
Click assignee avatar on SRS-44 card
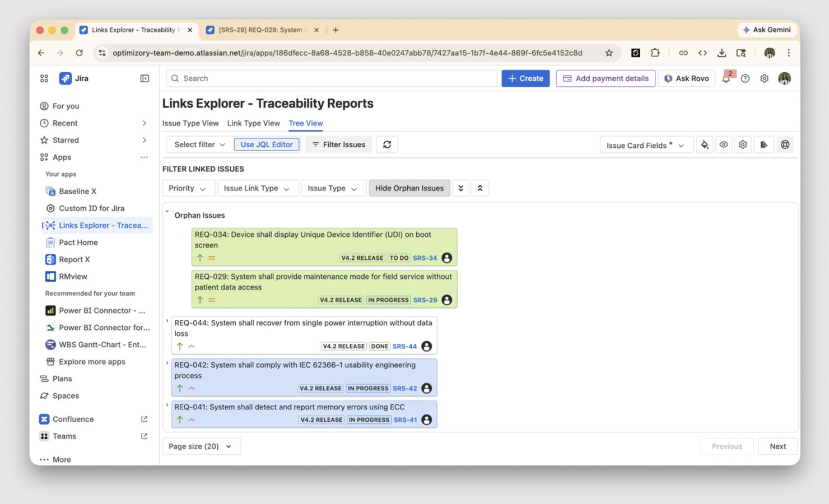426,346
